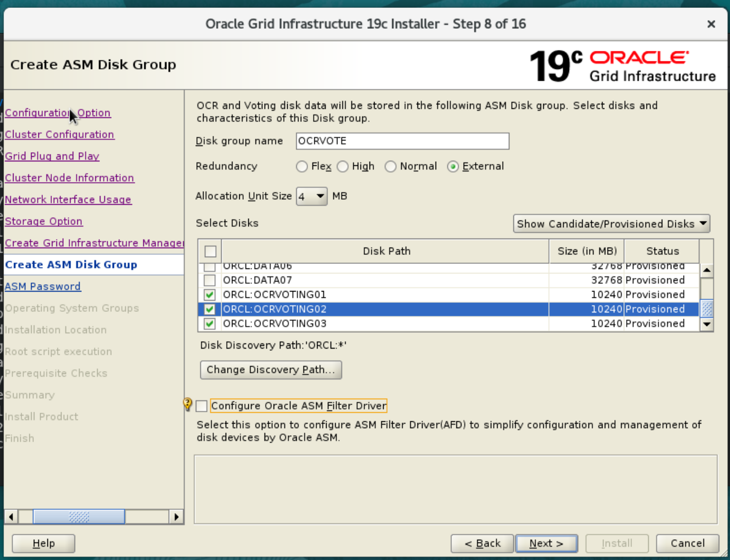
Task: Select High redundancy option
Action: click(342, 166)
